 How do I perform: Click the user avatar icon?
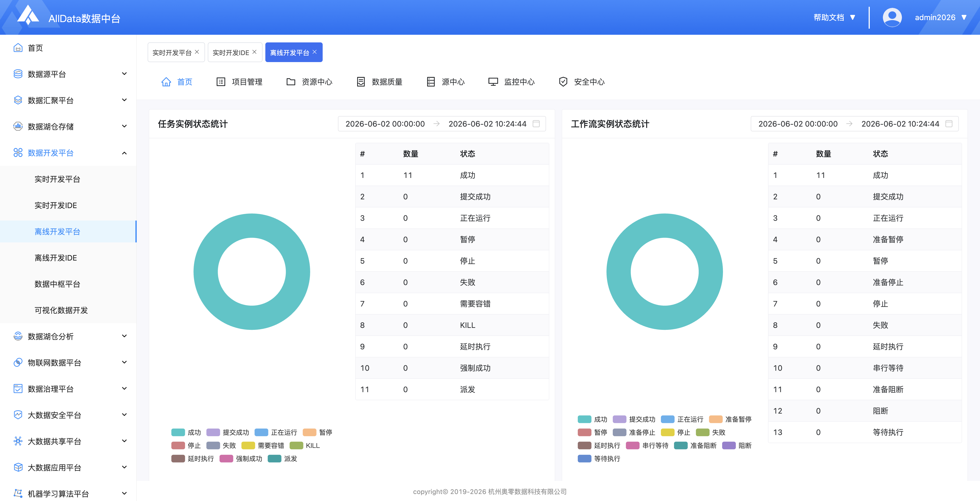tap(892, 17)
